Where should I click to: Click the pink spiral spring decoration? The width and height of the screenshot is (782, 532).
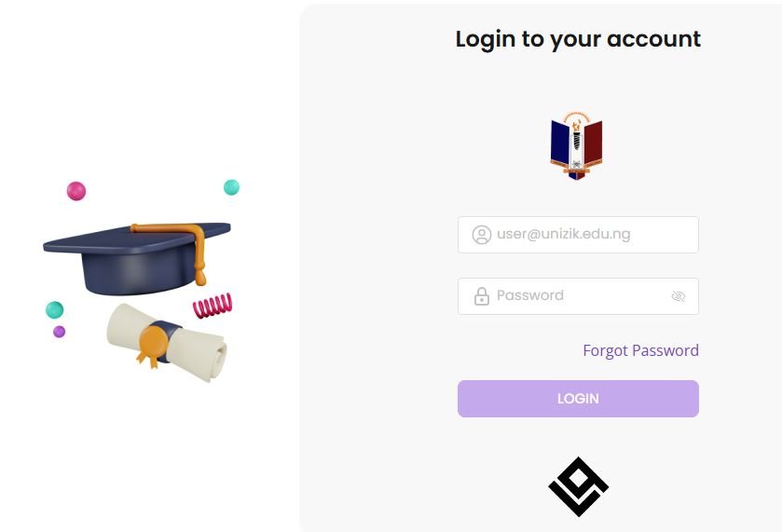click(x=213, y=306)
